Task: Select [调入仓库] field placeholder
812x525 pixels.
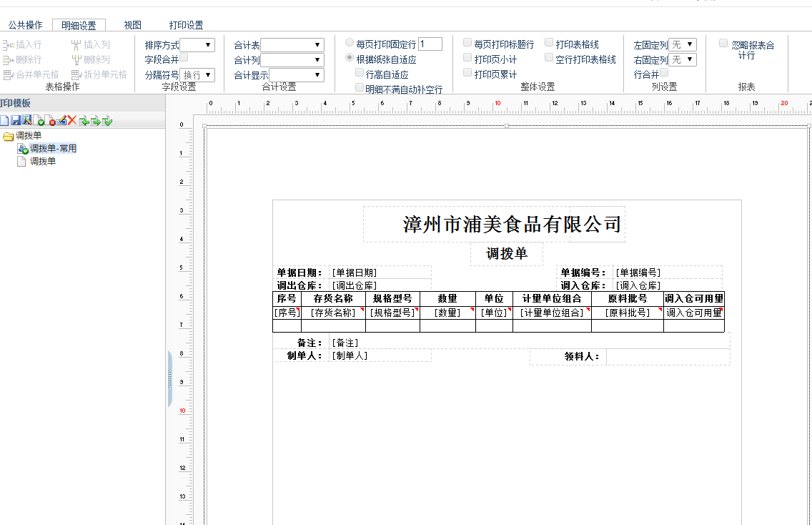Action: tap(667, 285)
